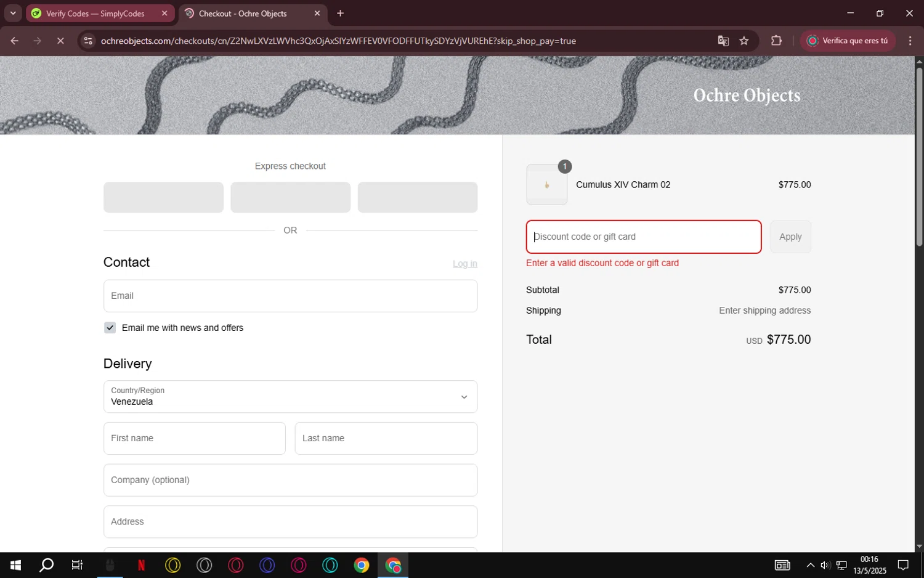Click the Ochre Objects store logo

(x=747, y=96)
